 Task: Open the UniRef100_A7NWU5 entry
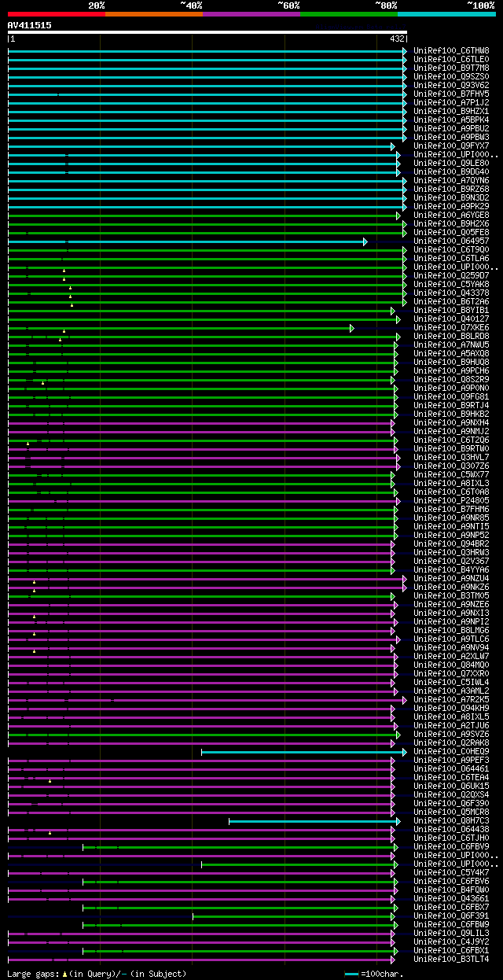pyautogui.click(x=451, y=344)
